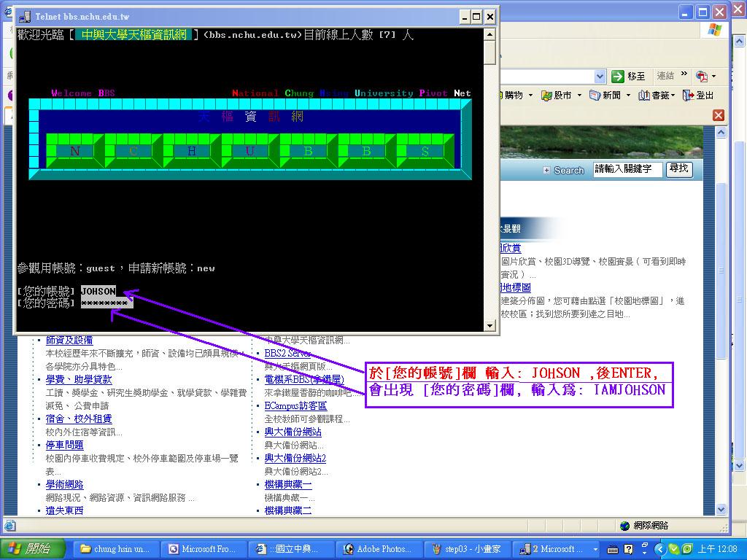Click the 請輸入關鍵字 search field
747x560 pixels.
click(x=627, y=169)
